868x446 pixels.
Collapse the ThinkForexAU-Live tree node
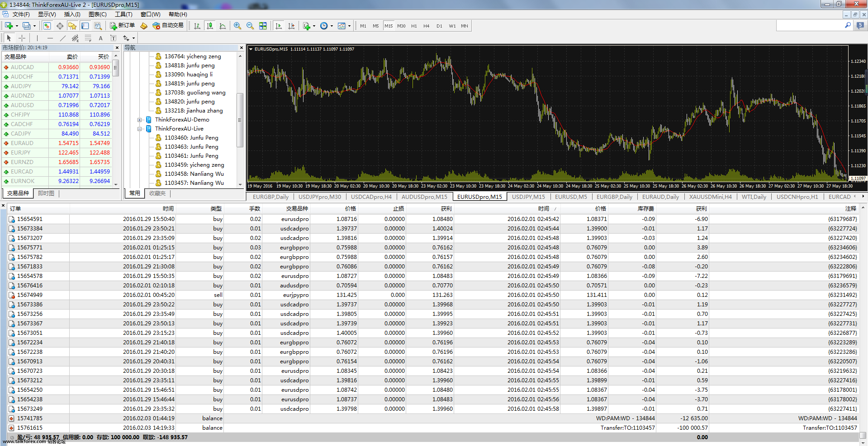coord(140,129)
